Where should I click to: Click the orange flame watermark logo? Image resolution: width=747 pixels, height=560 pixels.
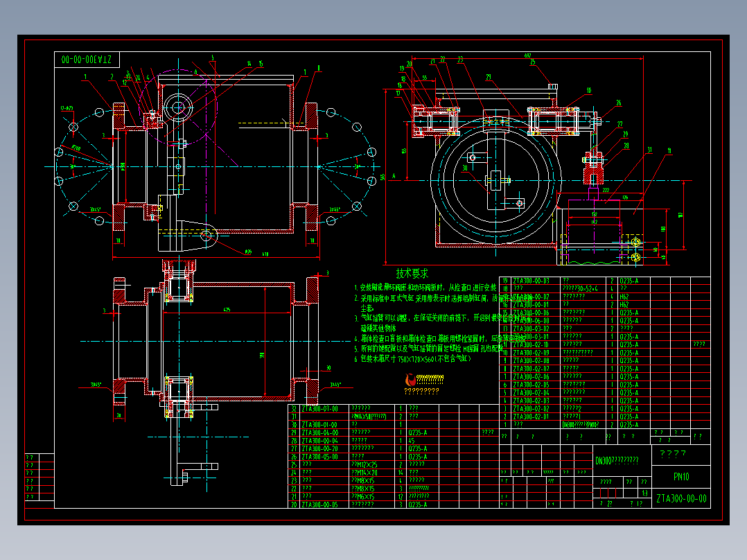(410, 380)
